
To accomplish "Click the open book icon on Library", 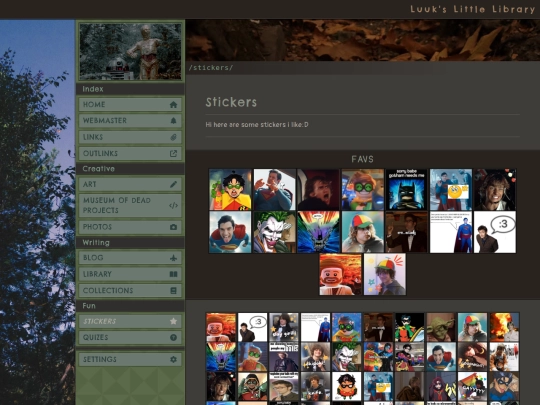I will click(x=173, y=274).
